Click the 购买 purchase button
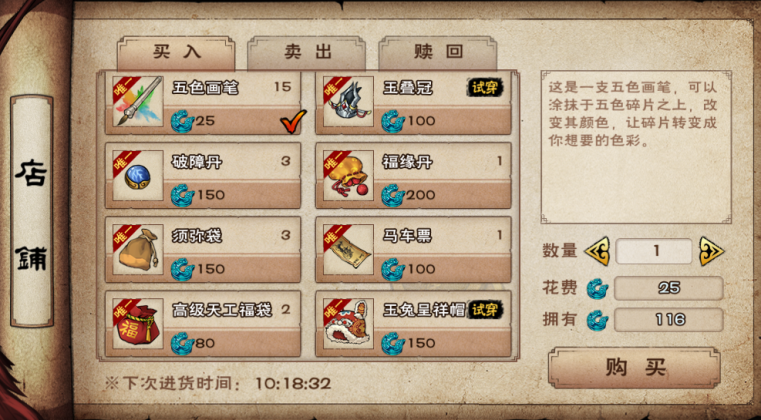The width and height of the screenshot is (761, 420). [634, 368]
